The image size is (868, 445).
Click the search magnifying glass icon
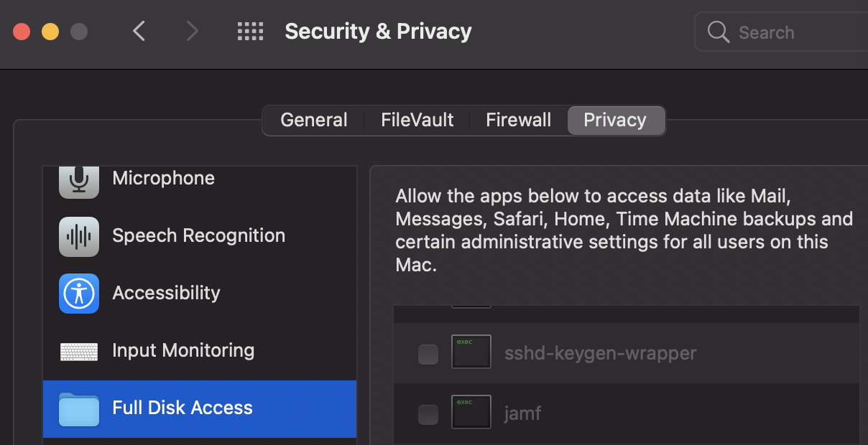click(x=718, y=32)
